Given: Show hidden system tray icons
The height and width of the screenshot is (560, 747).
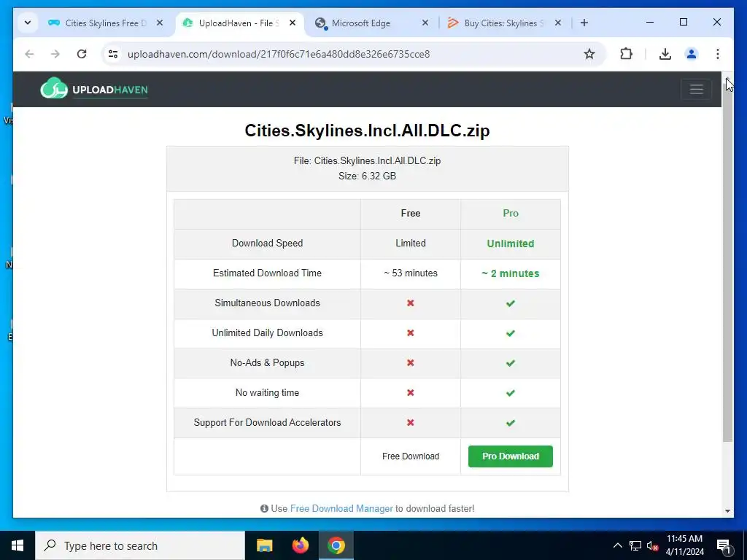Looking at the screenshot, I should click(x=617, y=545).
